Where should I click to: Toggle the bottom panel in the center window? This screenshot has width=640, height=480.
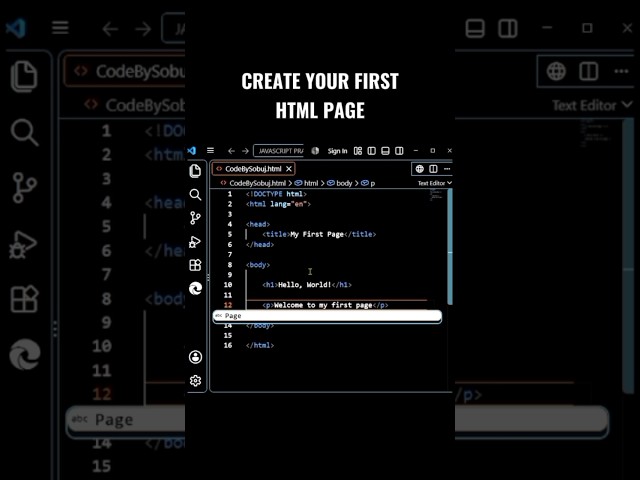coord(385,151)
